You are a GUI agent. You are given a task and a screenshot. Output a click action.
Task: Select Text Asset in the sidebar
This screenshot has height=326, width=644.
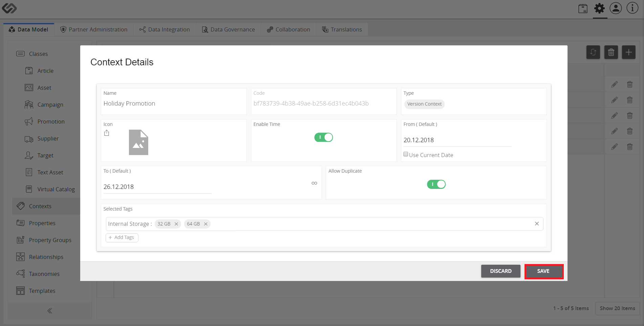46,172
